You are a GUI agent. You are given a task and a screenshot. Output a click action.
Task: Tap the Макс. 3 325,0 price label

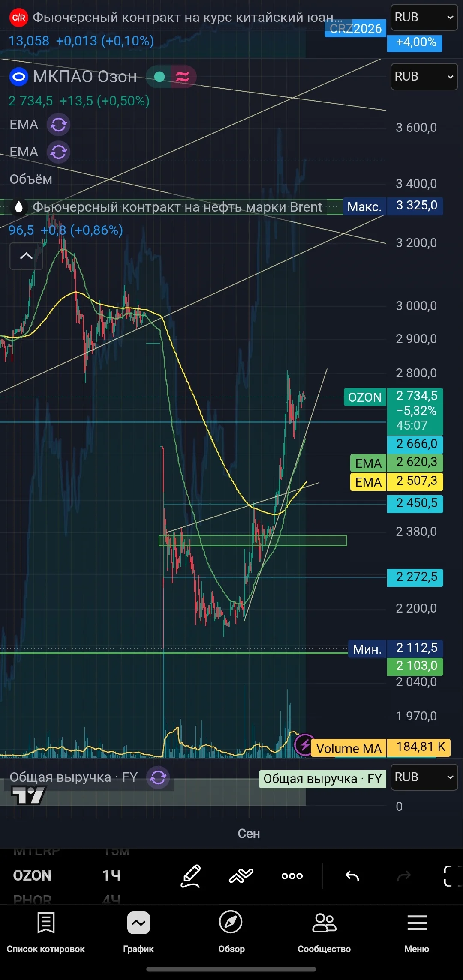click(393, 206)
